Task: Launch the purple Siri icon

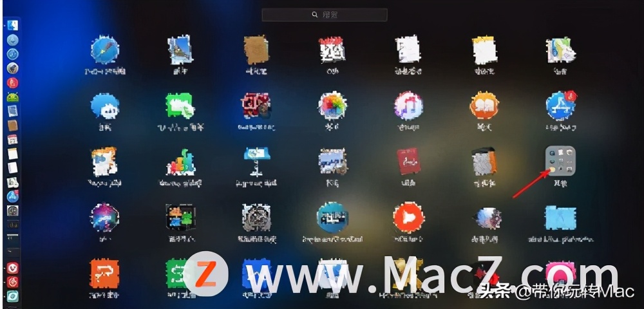Action: tap(105, 218)
